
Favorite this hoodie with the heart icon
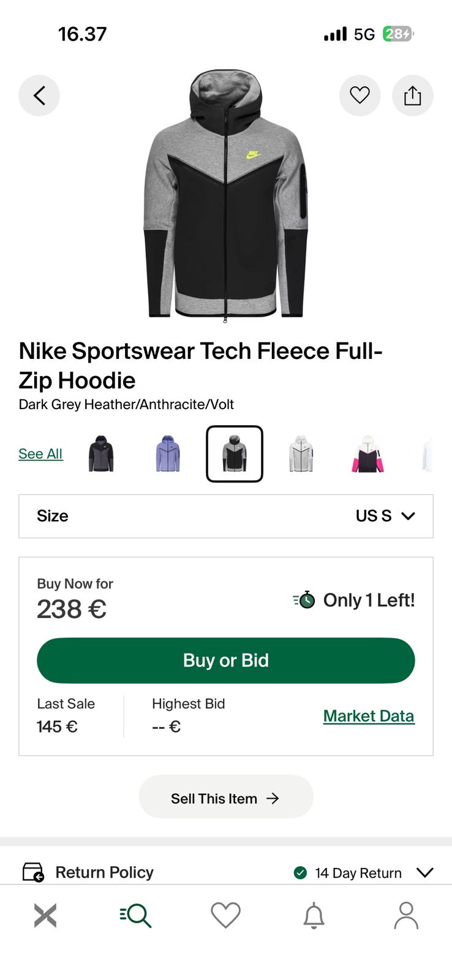click(x=360, y=96)
